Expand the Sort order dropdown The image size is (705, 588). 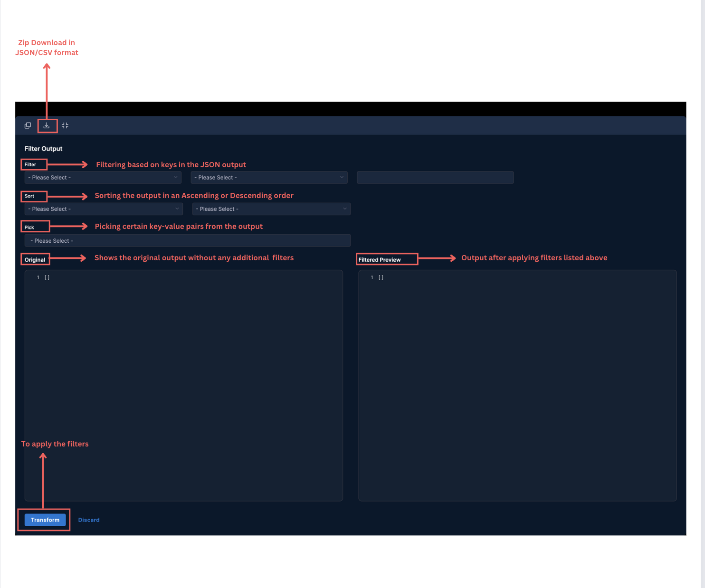coord(271,209)
